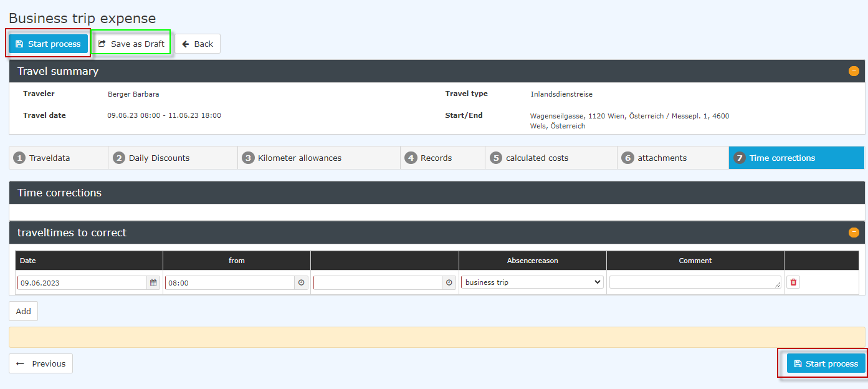This screenshot has width=868, height=389.
Task: Click the Comment text field
Action: click(x=695, y=282)
